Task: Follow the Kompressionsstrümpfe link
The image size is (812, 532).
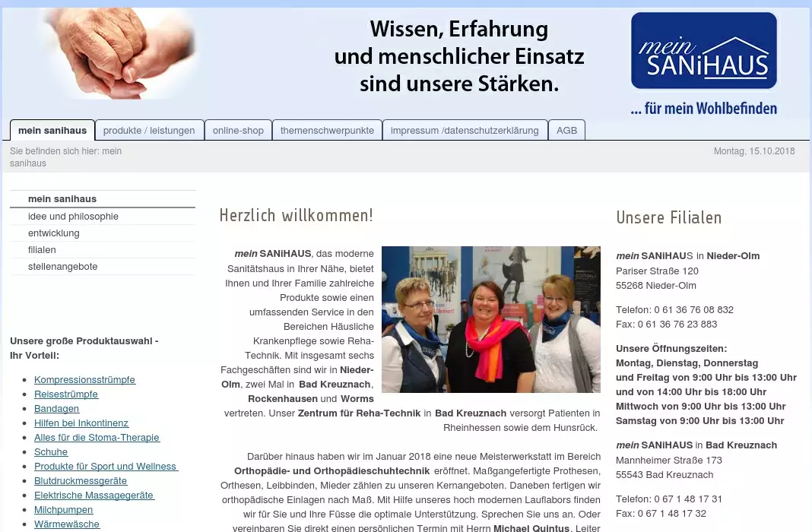Action: point(84,380)
